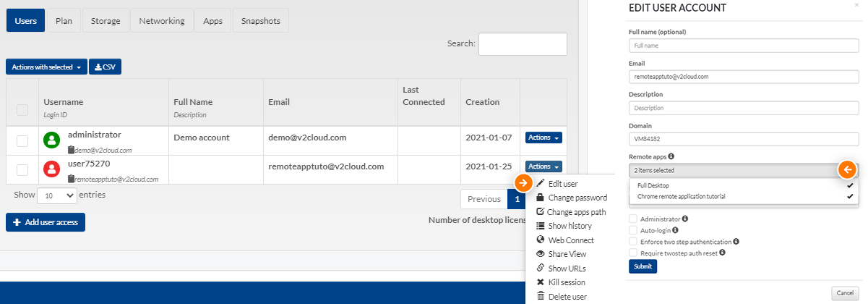Image resolution: width=868 pixels, height=304 pixels.
Task: Click the X icon beside Kill session
Action: pyautogui.click(x=541, y=282)
